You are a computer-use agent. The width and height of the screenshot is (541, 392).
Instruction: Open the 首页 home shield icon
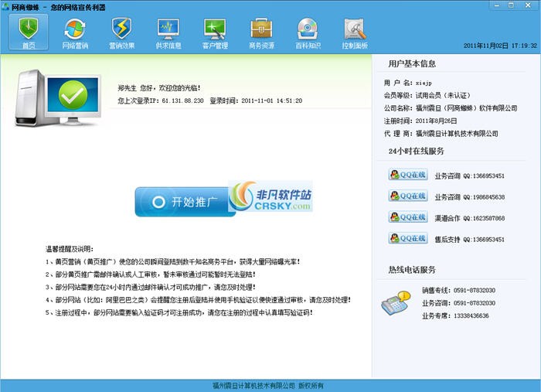[29, 32]
